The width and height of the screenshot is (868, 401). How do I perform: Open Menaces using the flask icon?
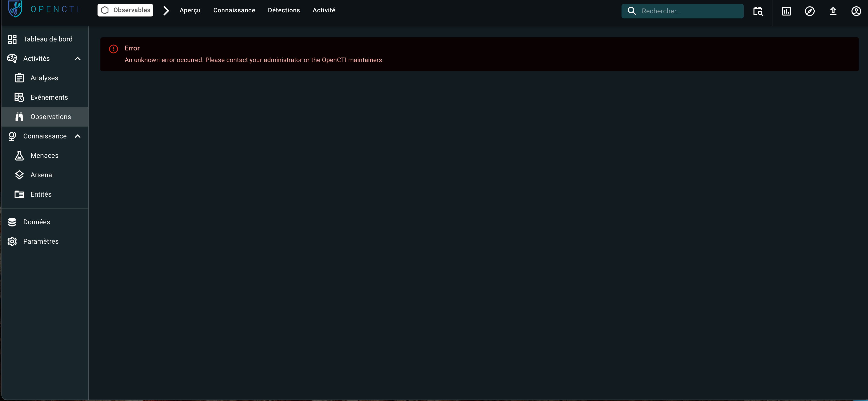pos(19,156)
